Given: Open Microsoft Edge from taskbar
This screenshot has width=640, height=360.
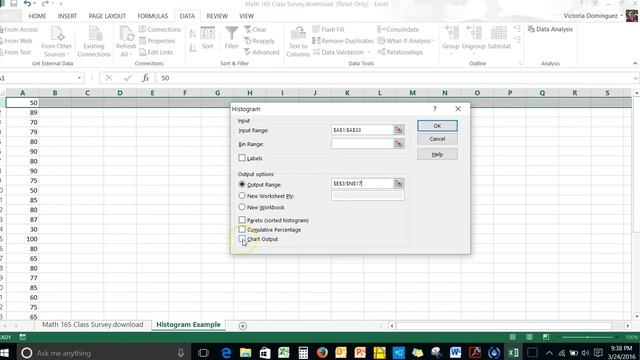Looking at the screenshot, I should pyautogui.click(x=226, y=352).
